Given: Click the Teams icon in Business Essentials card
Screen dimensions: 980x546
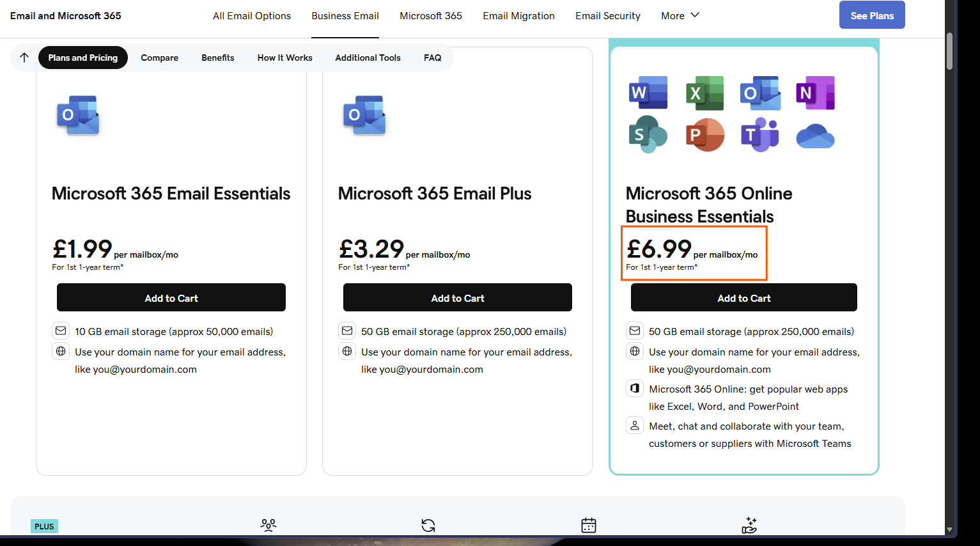Looking at the screenshot, I should pyautogui.click(x=760, y=135).
